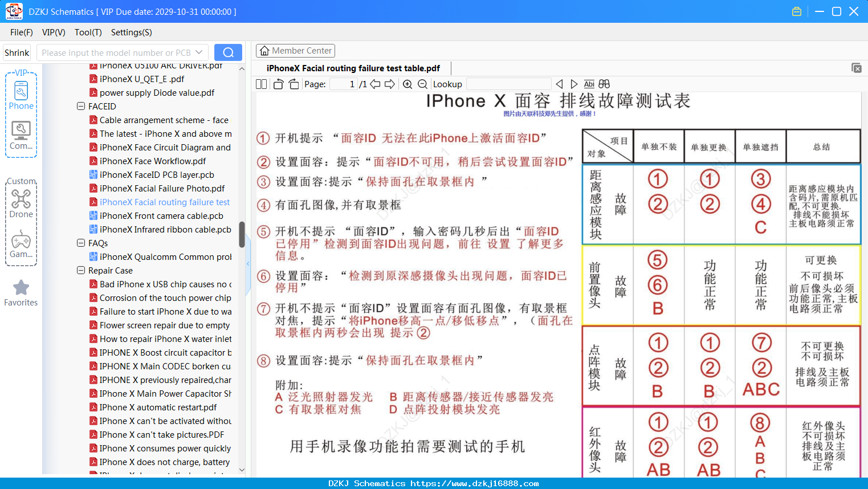This screenshot has width=868, height=489.
Task: Click the two-page view icon
Action: click(261, 84)
